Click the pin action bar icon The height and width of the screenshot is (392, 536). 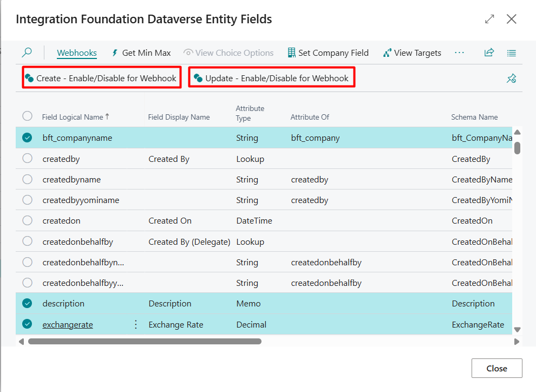(x=511, y=79)
